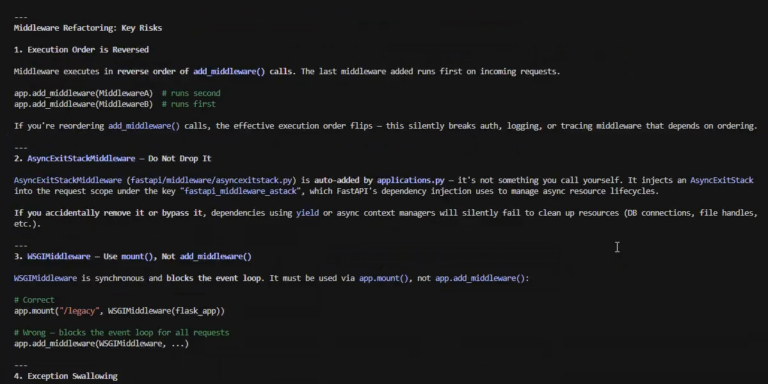Click the bold words "auto-added by"

343,180
